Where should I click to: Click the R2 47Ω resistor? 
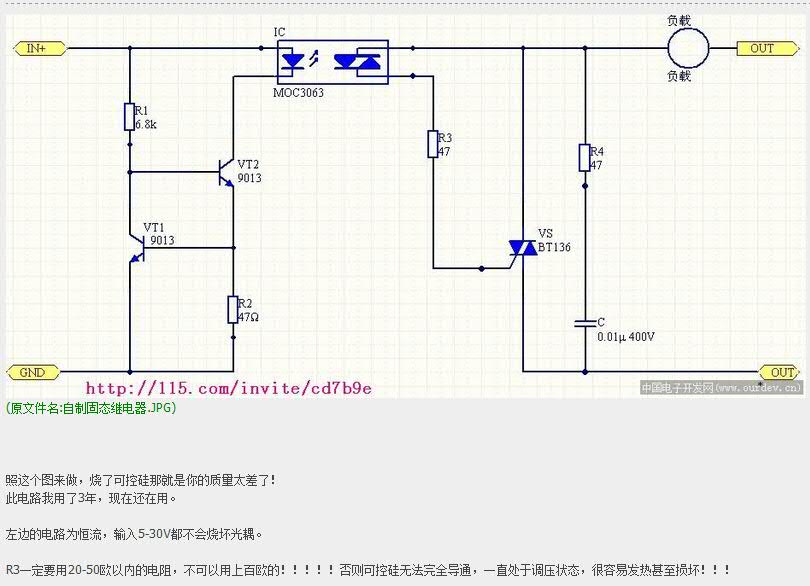232,309
